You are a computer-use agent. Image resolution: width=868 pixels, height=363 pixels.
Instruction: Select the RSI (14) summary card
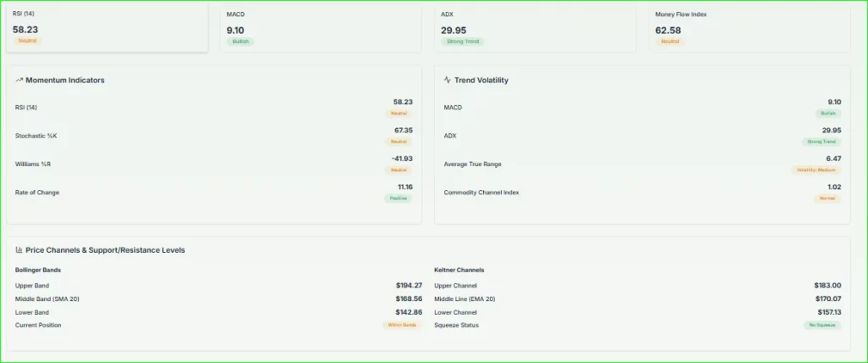click(x=108, y=28)
